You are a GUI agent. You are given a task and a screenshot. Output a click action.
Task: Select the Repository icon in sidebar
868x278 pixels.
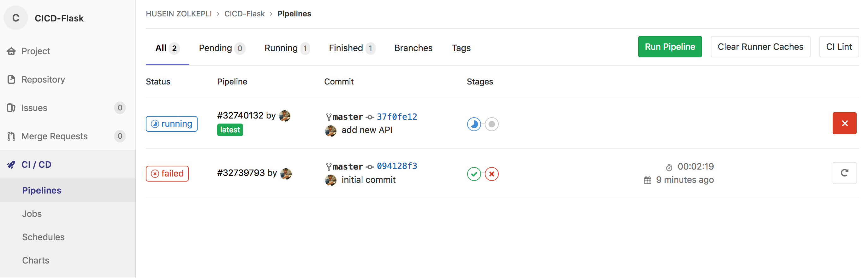[11, 79]
